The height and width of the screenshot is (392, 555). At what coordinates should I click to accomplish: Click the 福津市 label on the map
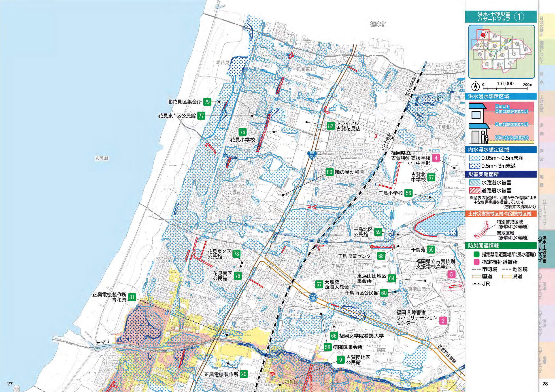pyautogui.click(x=378, y=24)
